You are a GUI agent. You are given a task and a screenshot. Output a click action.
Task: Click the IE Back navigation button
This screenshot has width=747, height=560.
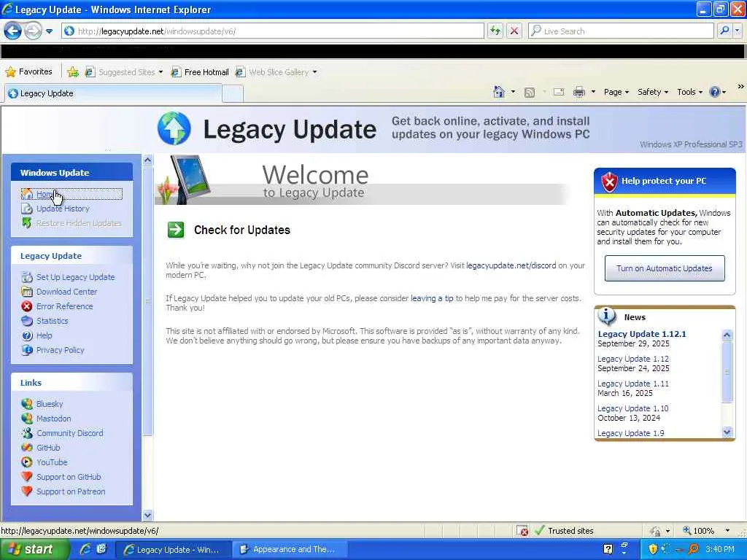click(x=13, y=31)
